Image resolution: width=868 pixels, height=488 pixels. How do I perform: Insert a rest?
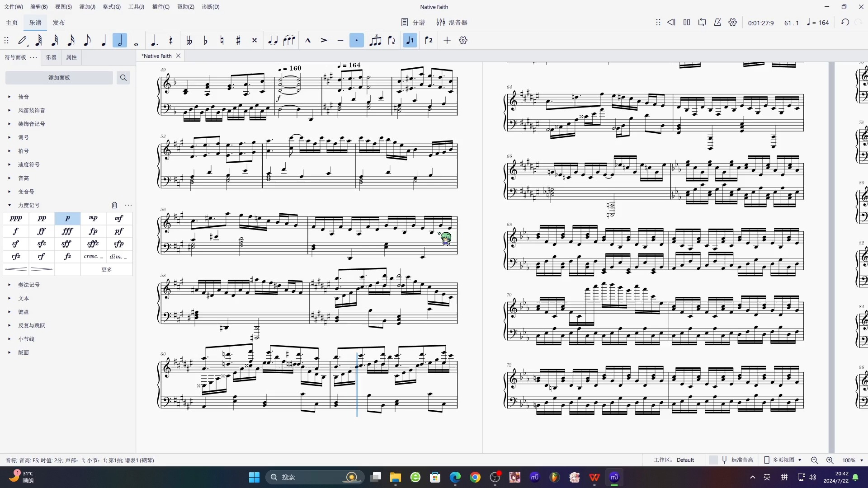(x=170, y=41)
